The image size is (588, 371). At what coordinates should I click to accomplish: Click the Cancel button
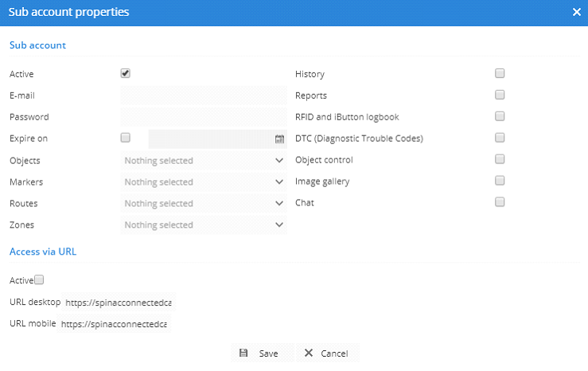tap(326, 353)
